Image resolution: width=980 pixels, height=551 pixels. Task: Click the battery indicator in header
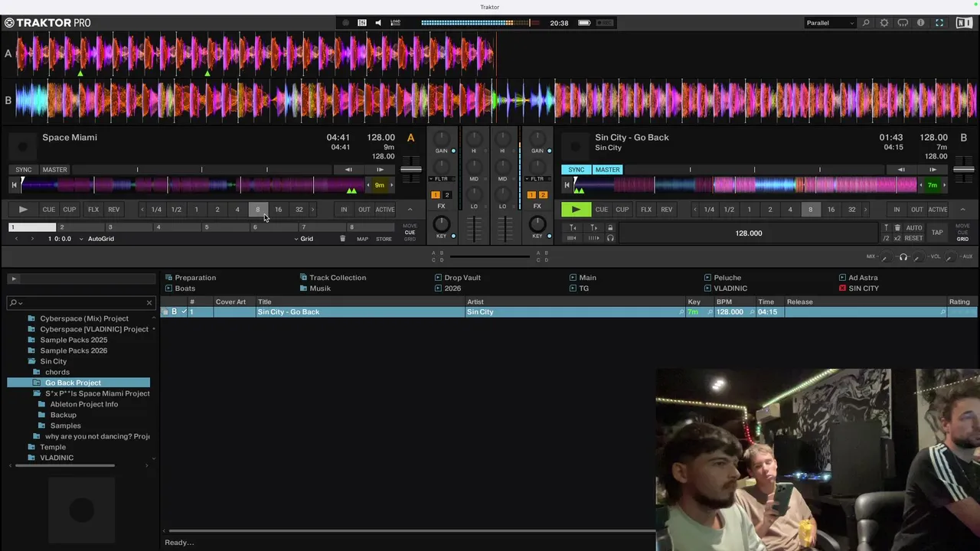tap(584, 23)
